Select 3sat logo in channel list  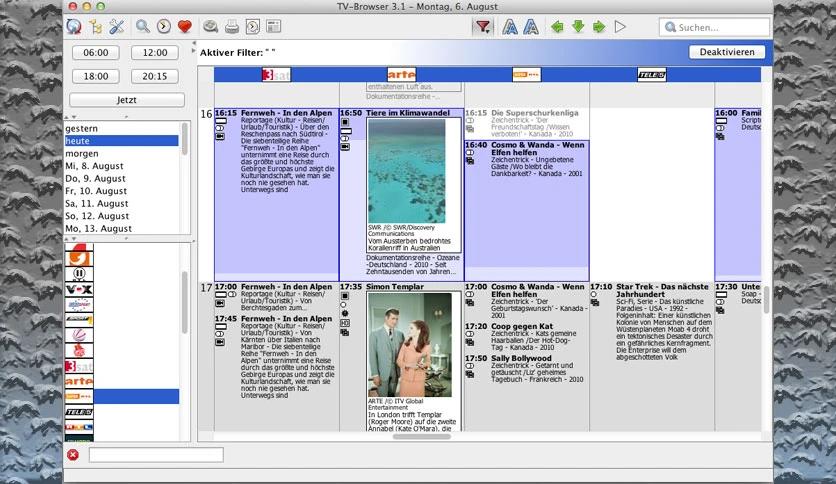tap(79, 366)
